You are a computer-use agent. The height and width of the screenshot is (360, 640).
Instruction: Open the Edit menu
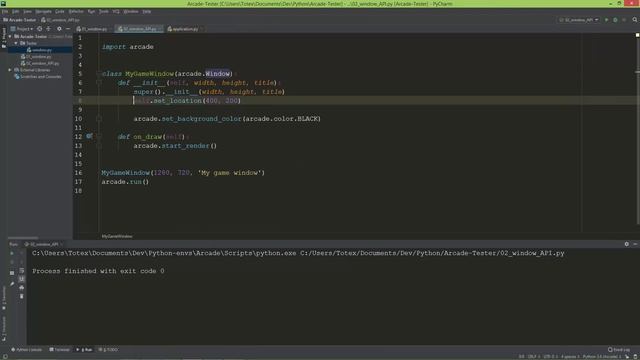pyautogui.click(x=16, y=11)
